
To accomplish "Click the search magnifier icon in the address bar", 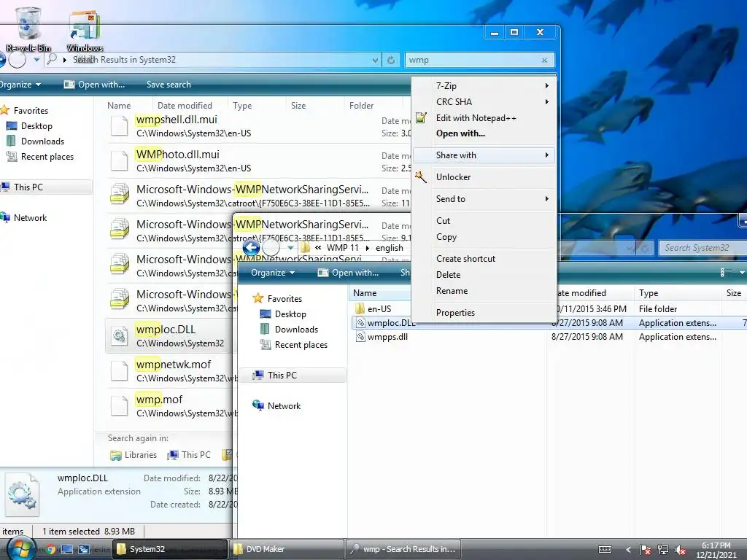I will click(x=52, y=59).
